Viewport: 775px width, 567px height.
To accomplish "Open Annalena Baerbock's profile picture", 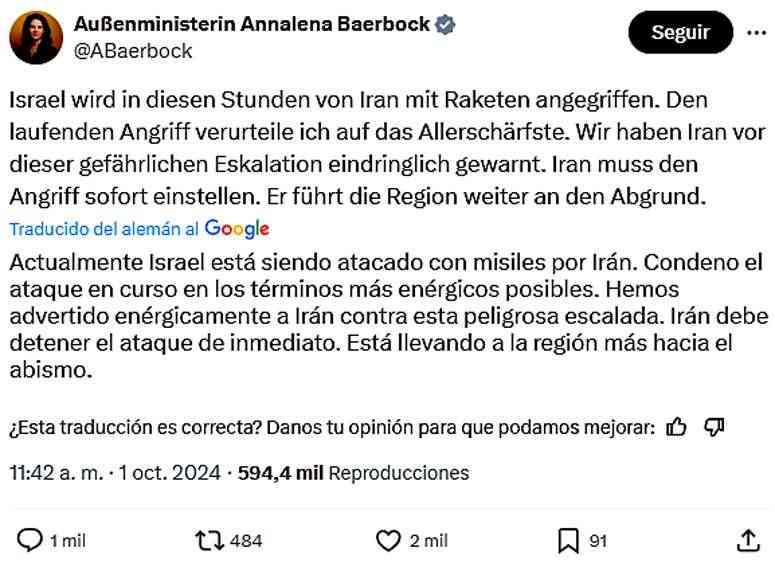I will (37, 37).
